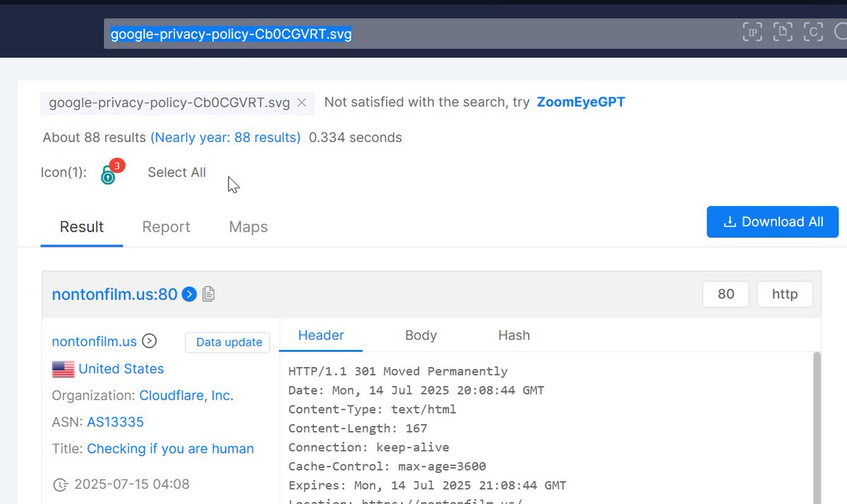Expand details via the blue arrow next to nontonfilm.us:80
The image size is (847, 504).
pyautogui.click(x=188, y=294)
